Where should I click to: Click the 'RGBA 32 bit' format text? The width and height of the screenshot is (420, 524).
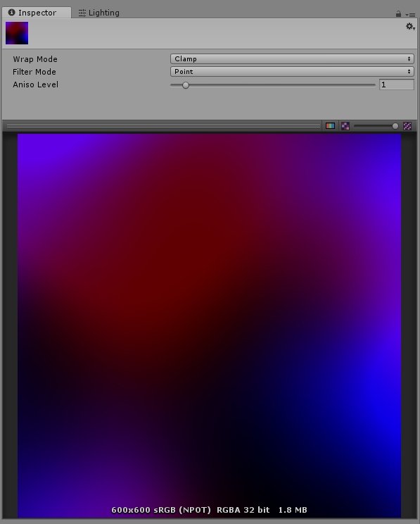coord(243,510)
